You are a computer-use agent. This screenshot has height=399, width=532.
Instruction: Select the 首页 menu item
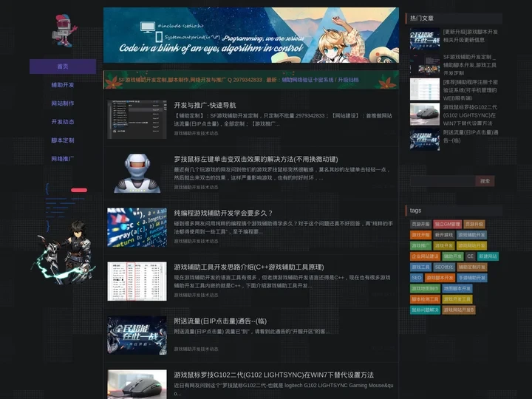tap(63, 66)
